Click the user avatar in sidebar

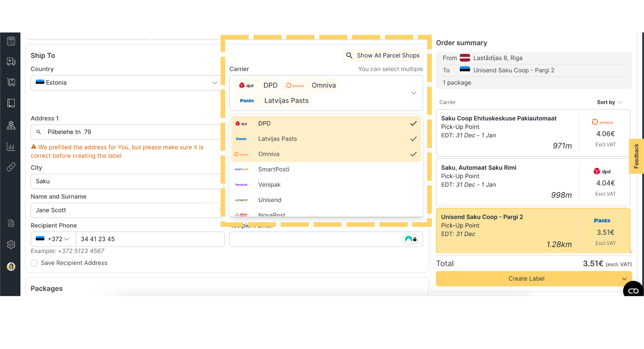pyautogui.click(x=11, y=266)
